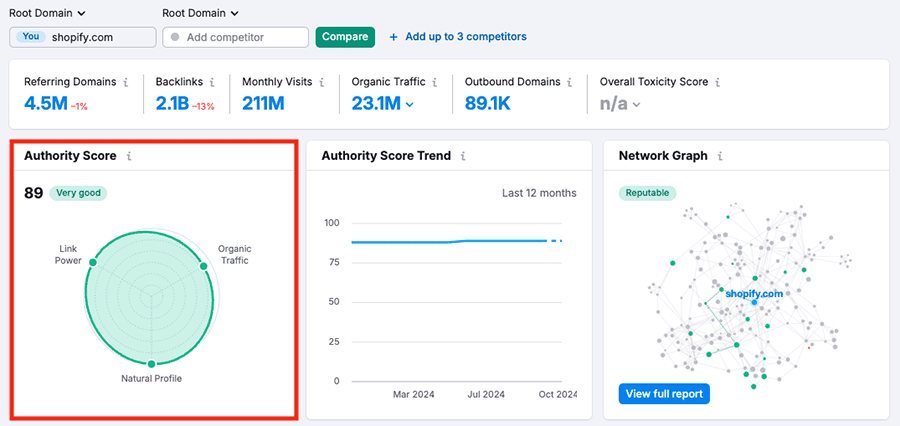
Task: Click info icon next to Network Graph
Action: tap(720, 156)
